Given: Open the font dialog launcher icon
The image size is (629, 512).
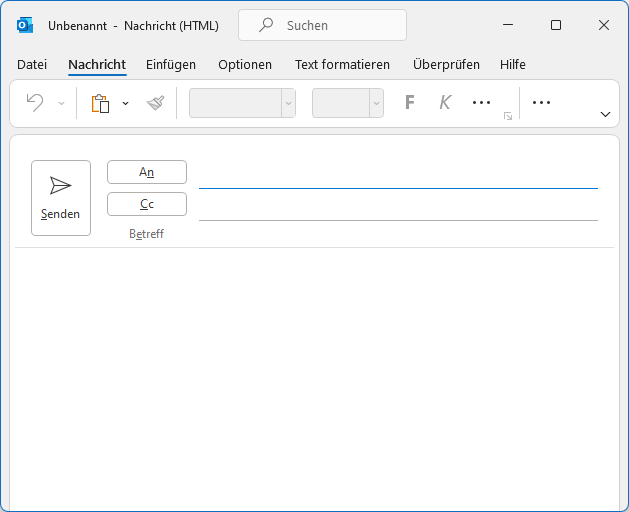Looking at the screenshot, I should [x=508, y=117].
